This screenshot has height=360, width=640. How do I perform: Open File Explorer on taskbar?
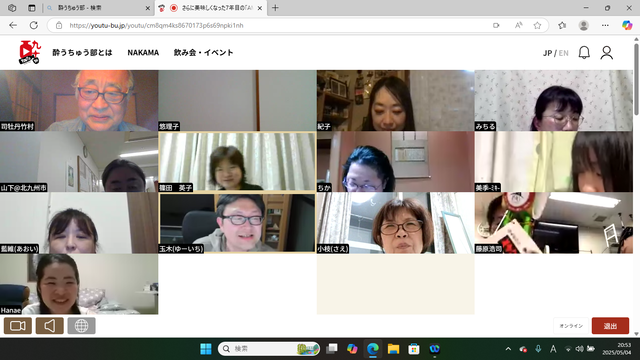(x=393, y=349)
